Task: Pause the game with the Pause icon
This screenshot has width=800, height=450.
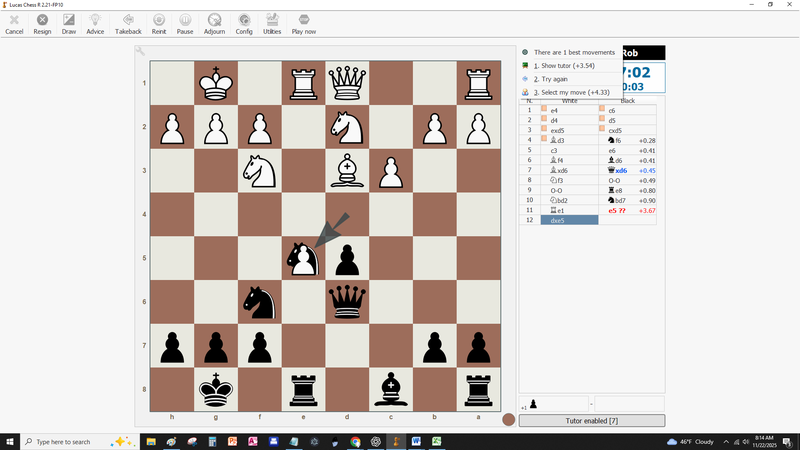Action: pyautogui.click(x=185, y=23)
